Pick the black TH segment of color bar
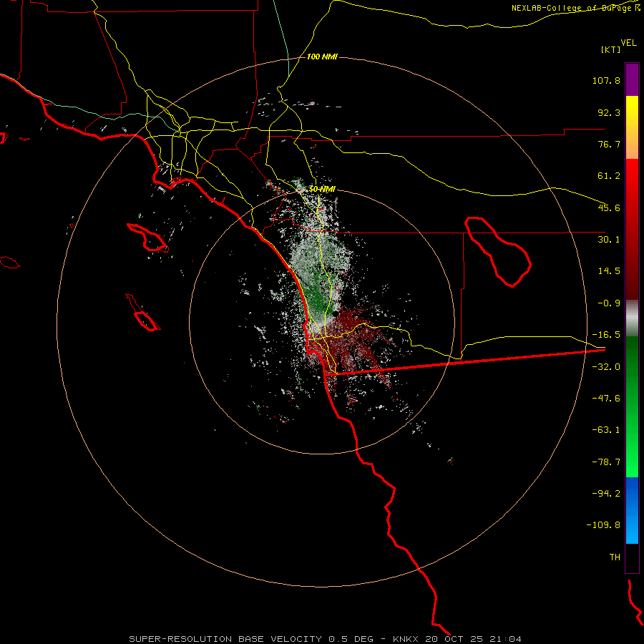Image resolution: width=644 pixels, height=644 pixels. click(632, 558)
